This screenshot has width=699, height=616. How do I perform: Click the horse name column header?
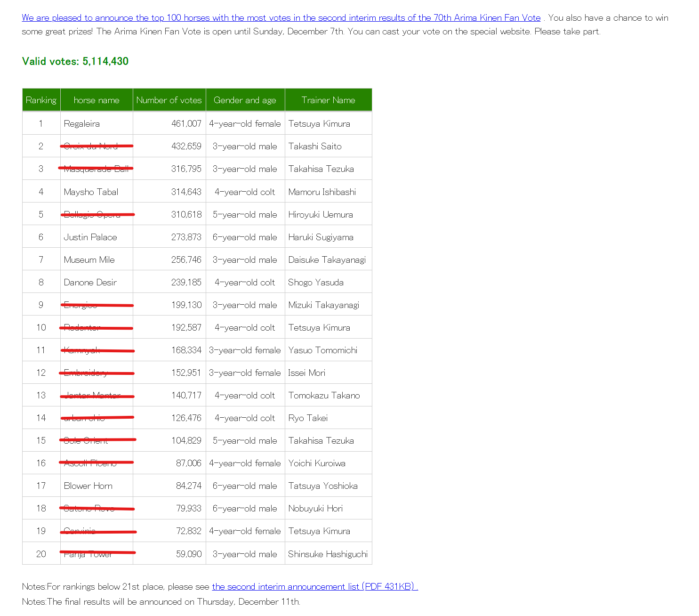pos(96,100)
